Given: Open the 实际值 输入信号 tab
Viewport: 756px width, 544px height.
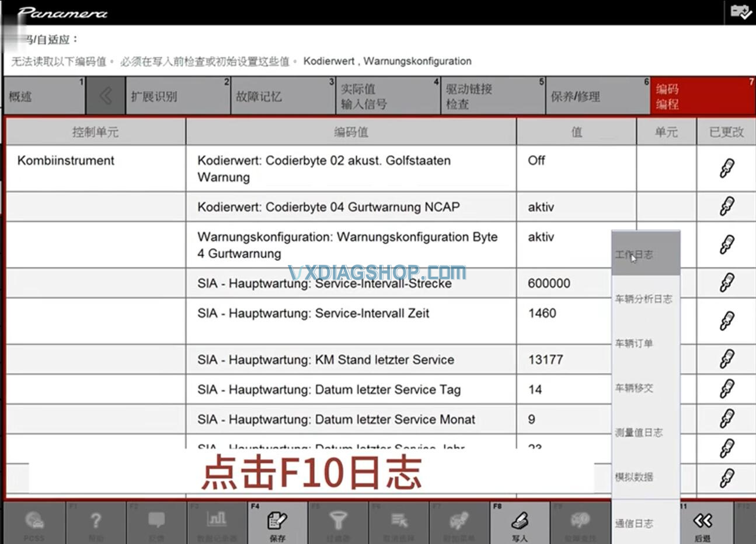Looking at the screenshot, I should coord(388,96).
